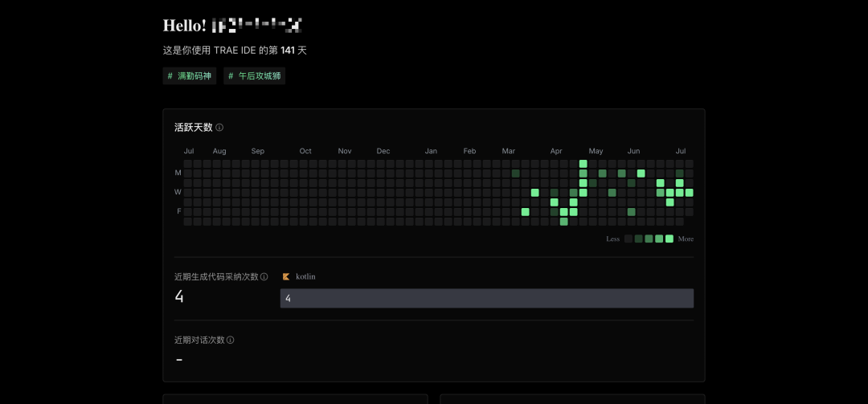The height and width of the screenshot is (404, 868).
Task: Click the last bright cell in the W row
Action: coord(689,193)
